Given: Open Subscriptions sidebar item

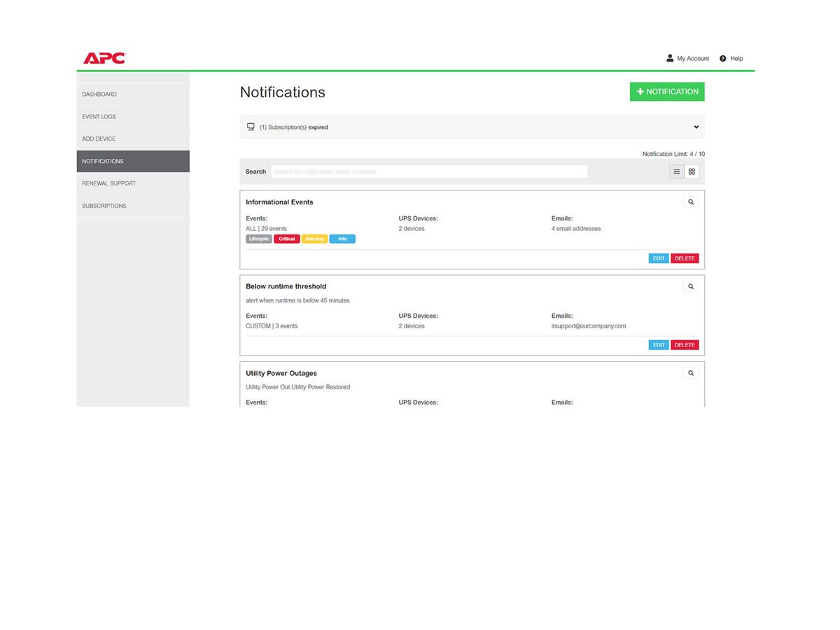Looking at the screenshot, I should (x=104, y=206).
